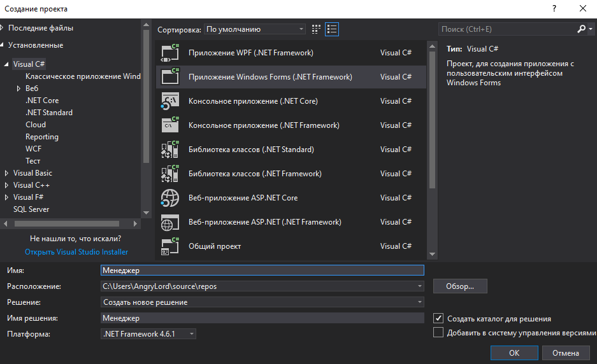This screenshot has height=364, width=597.
Task: Close the Создание проекта dialog
Action: coord(583,8)
